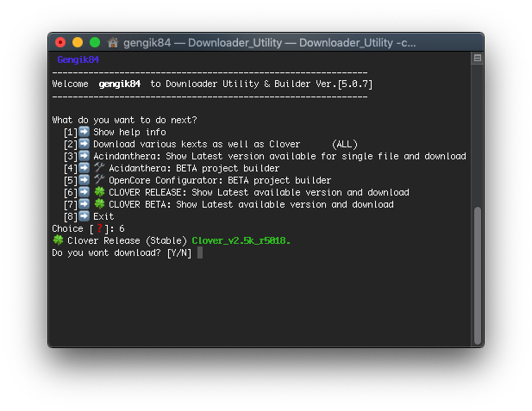Image resolution: width=532 pixels, height=411 pixels.
Task: Click the green Clover_v2.5k_r5018 version text
Action: pyautogui.click(x=241, y=240)
